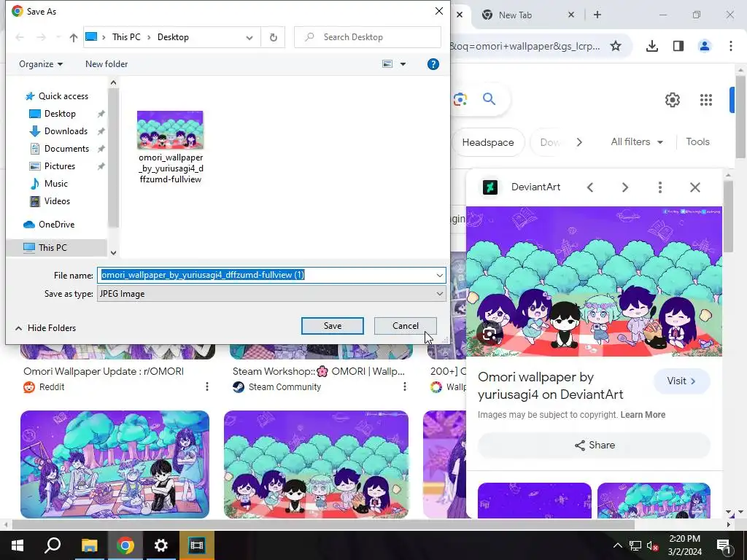Click This PC in the address breadcrumb
Screen dimensions: 747x560
coord(126,37)
